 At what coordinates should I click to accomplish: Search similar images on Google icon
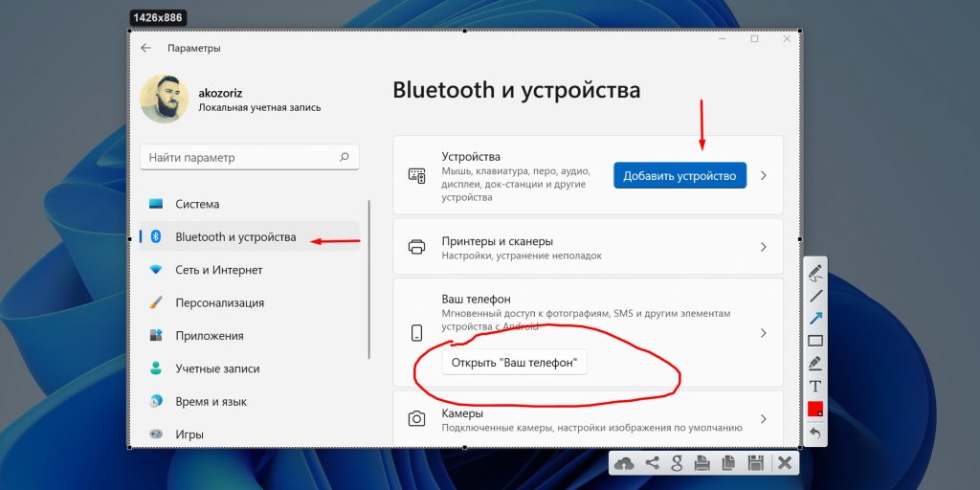[x=677, y=463]
